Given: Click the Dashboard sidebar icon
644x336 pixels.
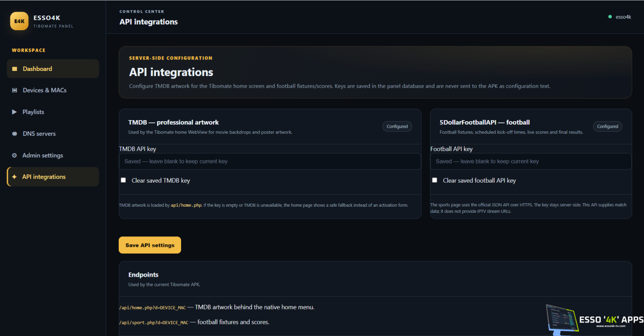Looking at the screenshot, I should (14, 69).
